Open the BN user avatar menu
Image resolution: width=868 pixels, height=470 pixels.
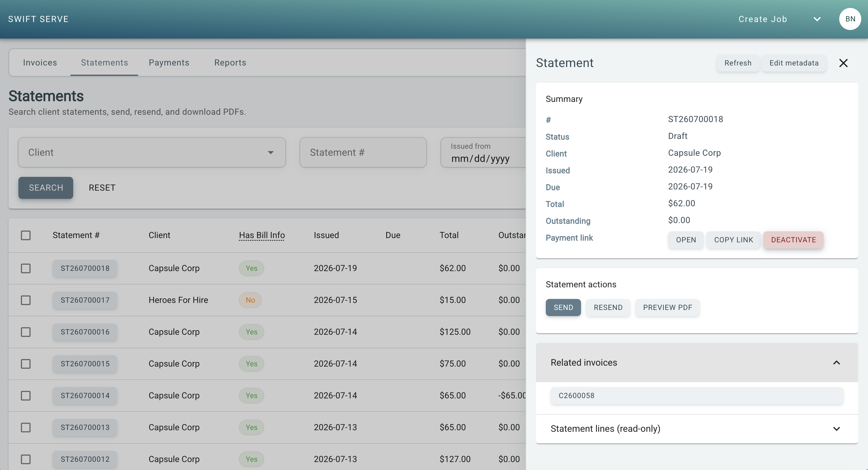[x=850, y=19]
